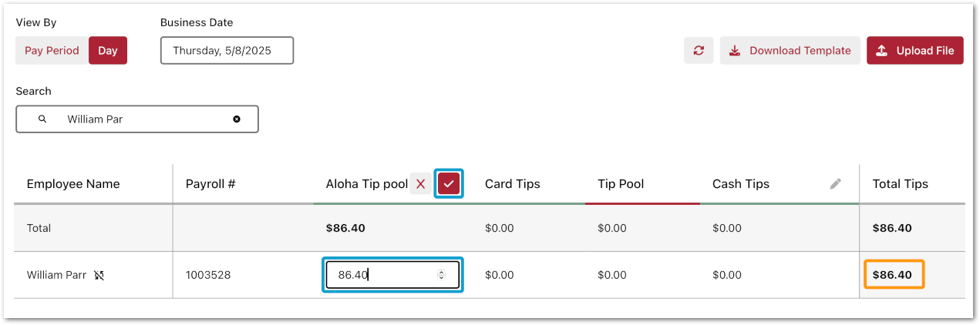Focus the employee Search text field
The width and height of the screenshot is (980, 325).
tap(146, 119)
